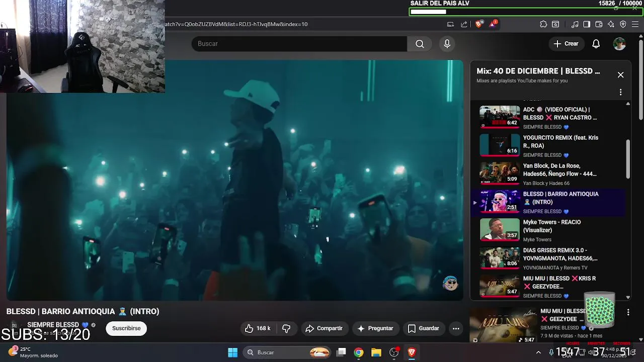
Task: Open the Windows Start button
Action: [x=232, y=352]
